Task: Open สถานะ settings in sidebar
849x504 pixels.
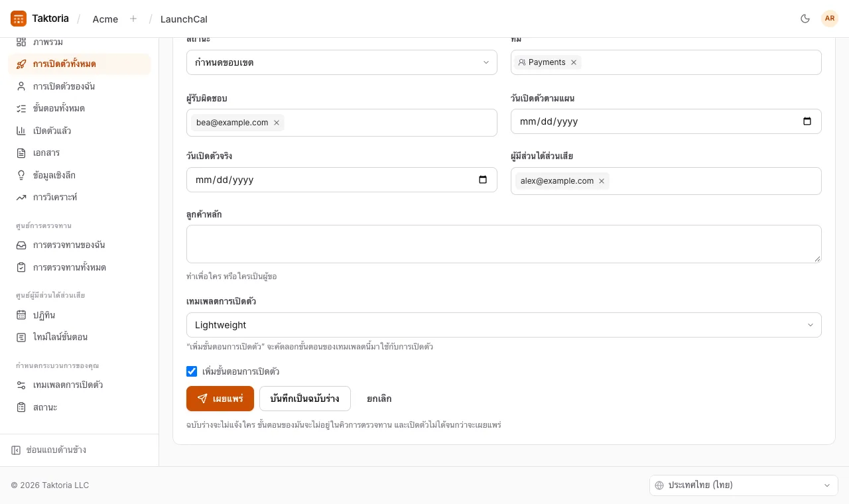Action: (80, 407)
